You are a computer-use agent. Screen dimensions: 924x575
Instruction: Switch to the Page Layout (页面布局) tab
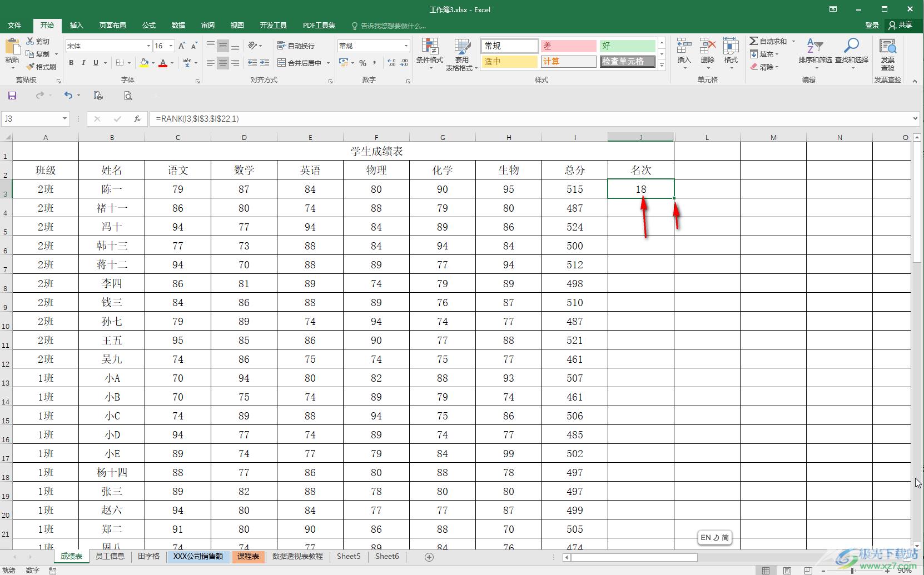(112, 26)
